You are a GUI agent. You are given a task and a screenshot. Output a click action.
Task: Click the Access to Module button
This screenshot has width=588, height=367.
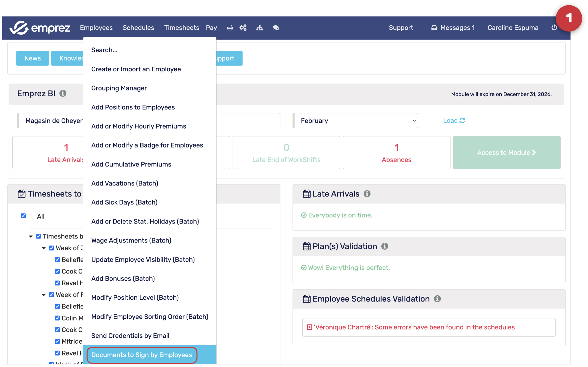[506, 152]
